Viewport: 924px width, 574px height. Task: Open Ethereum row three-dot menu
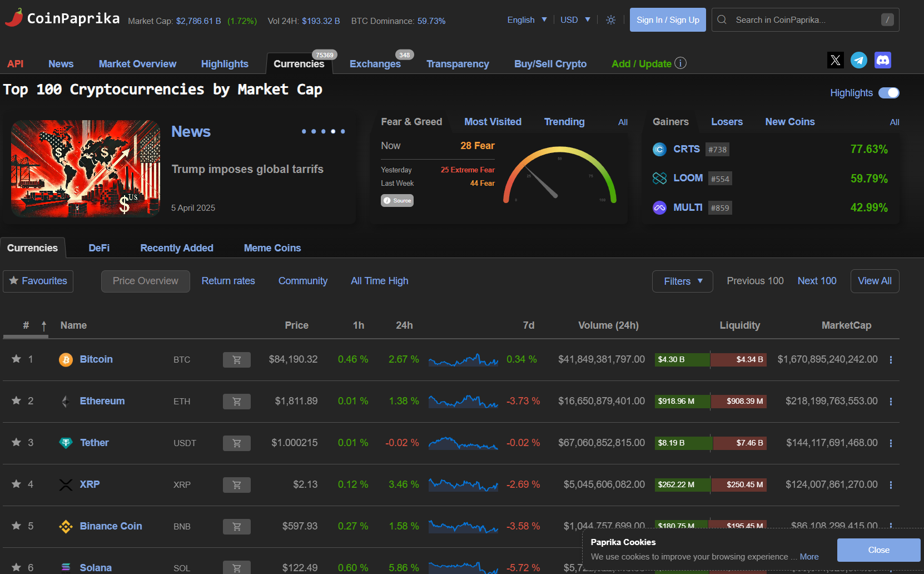click(x=891, y=402)
